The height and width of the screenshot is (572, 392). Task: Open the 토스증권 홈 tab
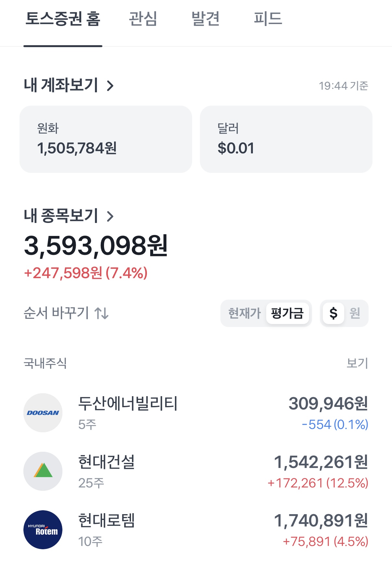click(63, 19)
